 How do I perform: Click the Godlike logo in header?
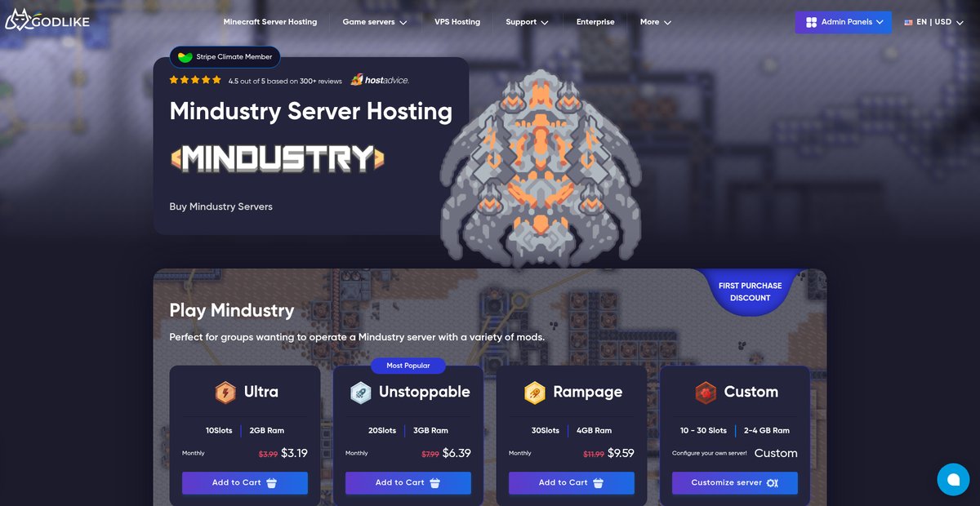[47, 21]
